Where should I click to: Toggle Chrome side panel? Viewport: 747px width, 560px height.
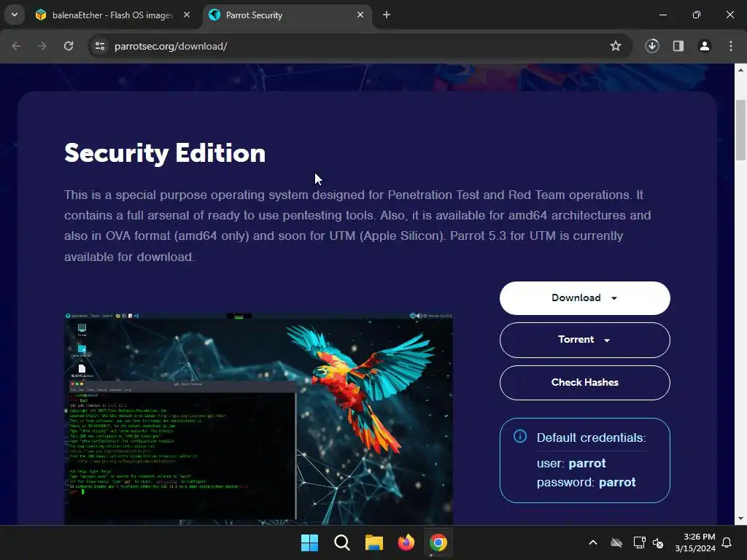pyautogui.click(x=678, y=46)
